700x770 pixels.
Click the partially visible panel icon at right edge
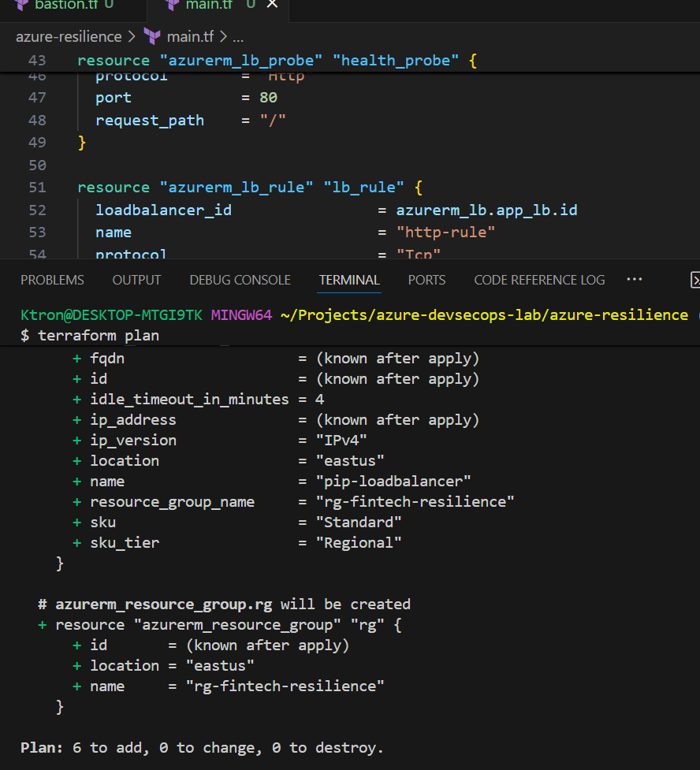tap(694, 280)
